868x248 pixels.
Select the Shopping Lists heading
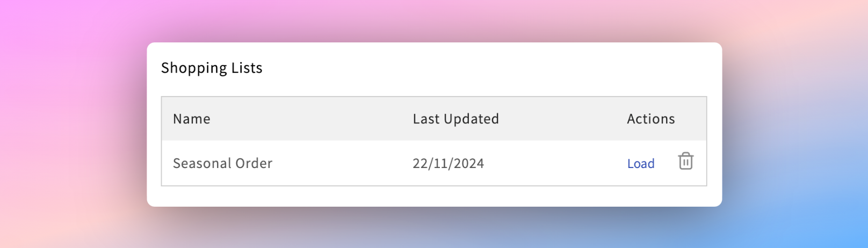pyautogui.click(x=212, y=68)
